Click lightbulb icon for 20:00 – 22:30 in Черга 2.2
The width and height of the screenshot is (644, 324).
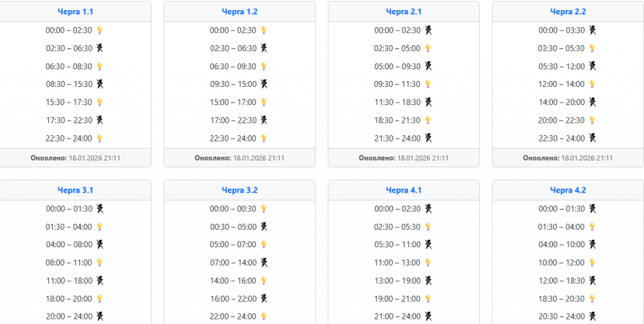[x=592, y=120]
